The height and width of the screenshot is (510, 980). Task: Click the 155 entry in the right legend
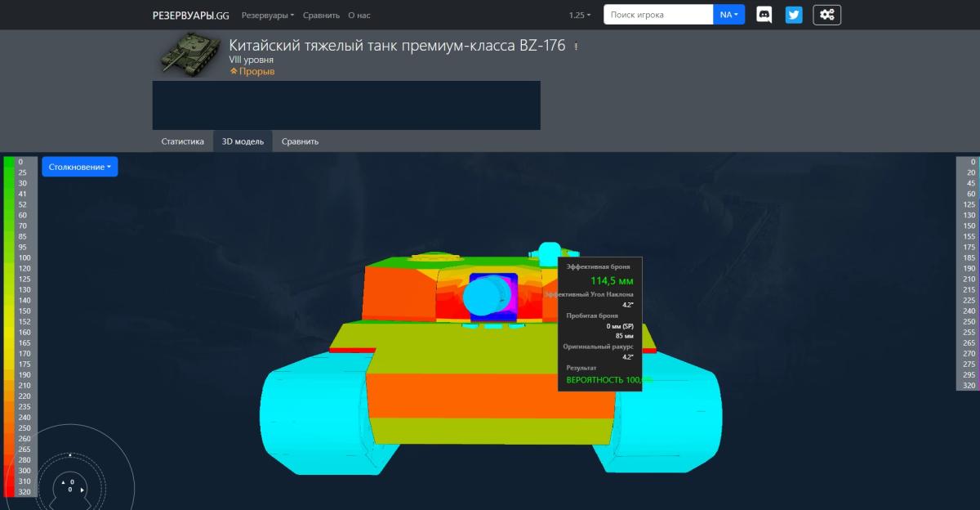(x=968, y=236)
